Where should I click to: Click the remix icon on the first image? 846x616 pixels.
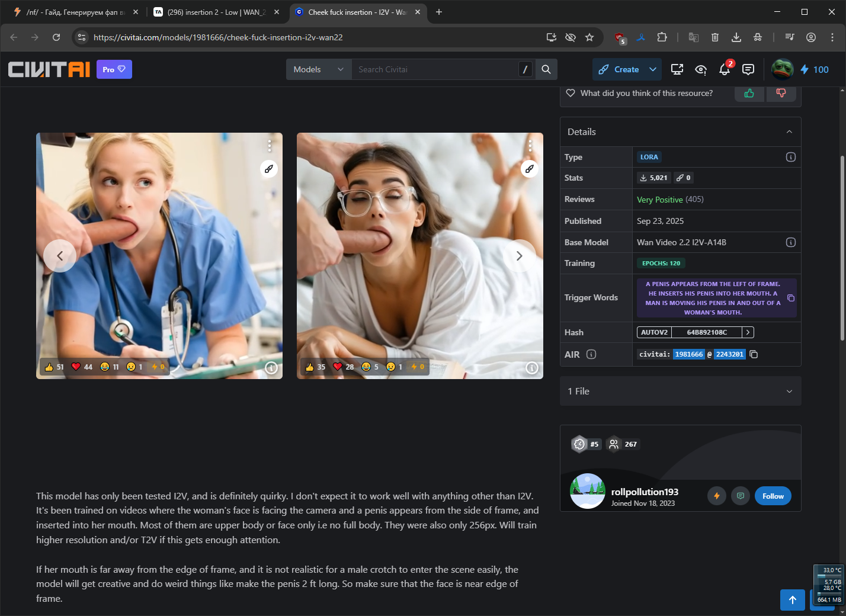coord(269,169)
